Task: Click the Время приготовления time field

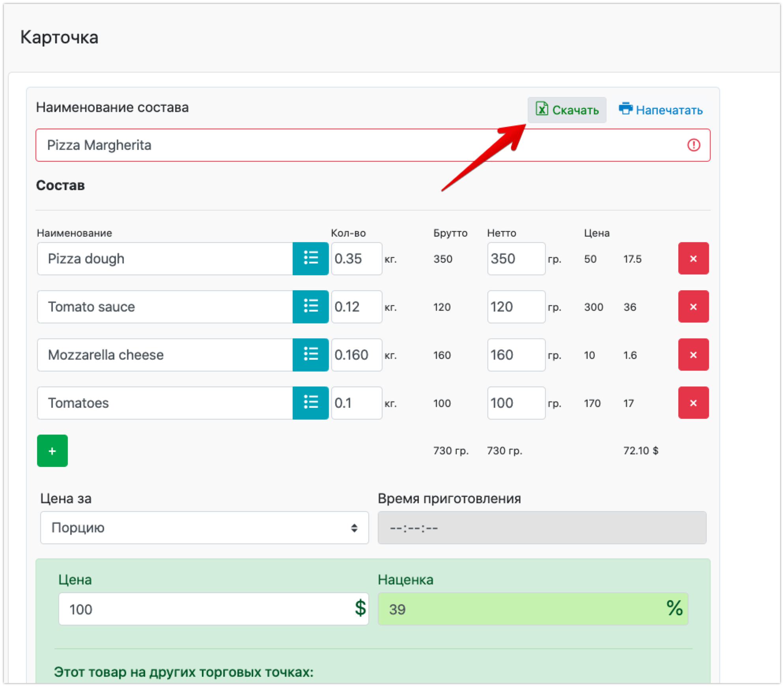Action: (x=542, y=528)
